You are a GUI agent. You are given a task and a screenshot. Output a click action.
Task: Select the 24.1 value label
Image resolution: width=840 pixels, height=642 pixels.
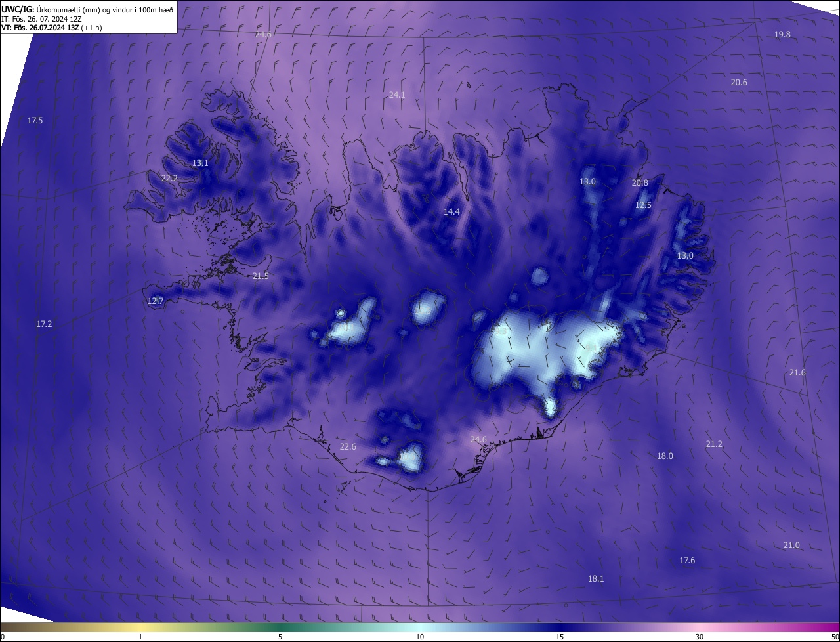pos(397,95)
